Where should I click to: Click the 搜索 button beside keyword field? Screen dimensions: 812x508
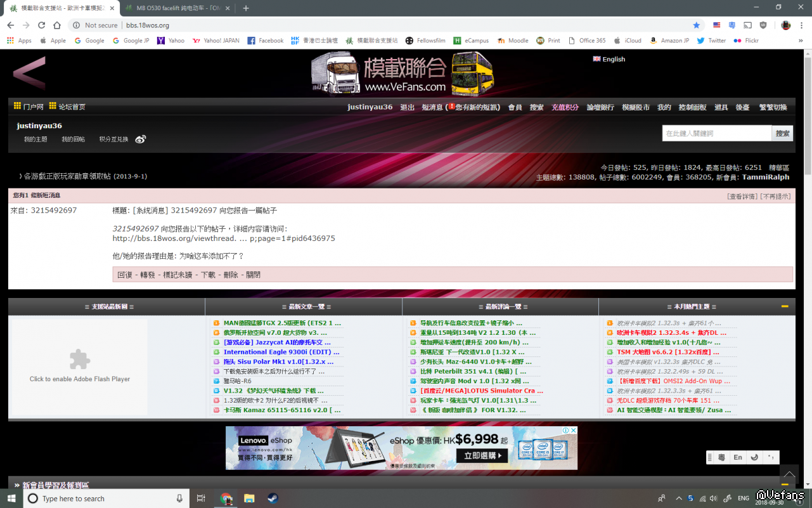[x=782, y=133]
